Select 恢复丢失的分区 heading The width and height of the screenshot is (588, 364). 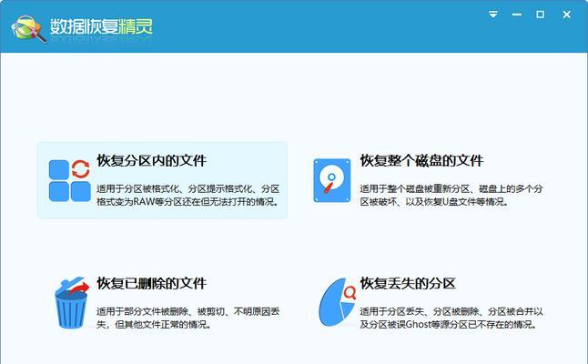click(x=408, y=283)
